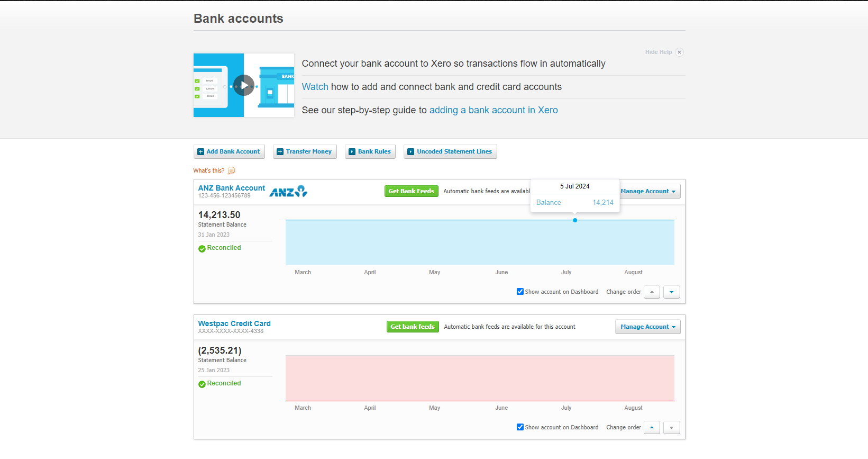The image size is (868, 459).
Task: Click the 5 Jul 2024 tooltip date
Action: [575, 186]
